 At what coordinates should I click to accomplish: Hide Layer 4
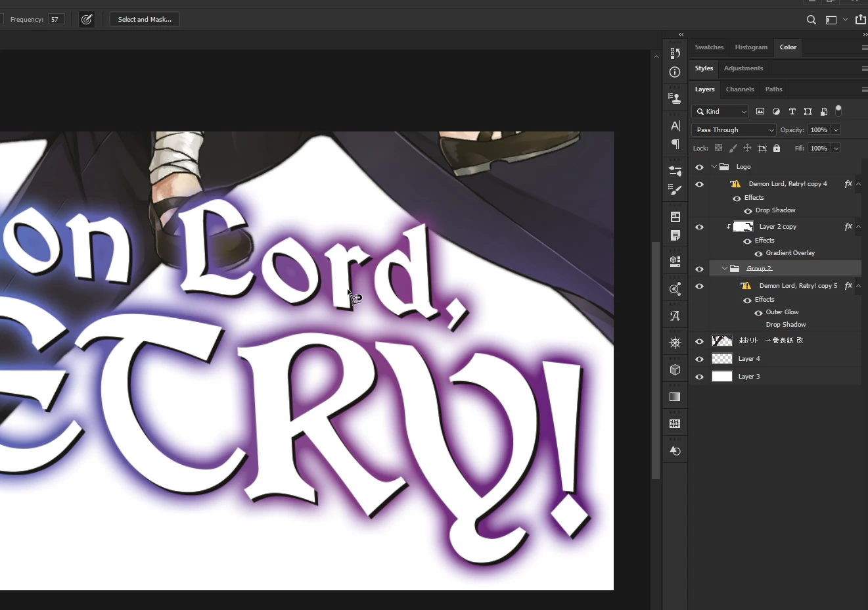[x=699, y=359]
